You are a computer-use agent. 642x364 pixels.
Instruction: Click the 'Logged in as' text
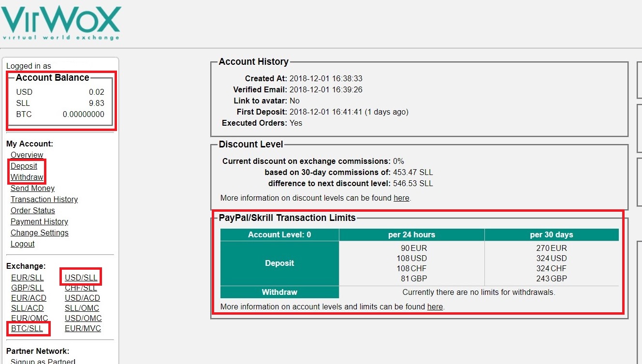[29, 66]
